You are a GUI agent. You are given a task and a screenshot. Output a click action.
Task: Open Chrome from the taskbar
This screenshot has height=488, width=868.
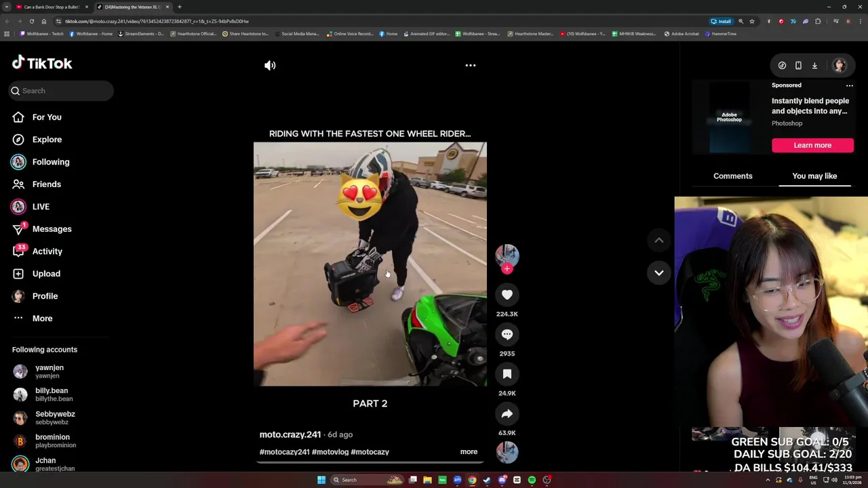(472, 480)
